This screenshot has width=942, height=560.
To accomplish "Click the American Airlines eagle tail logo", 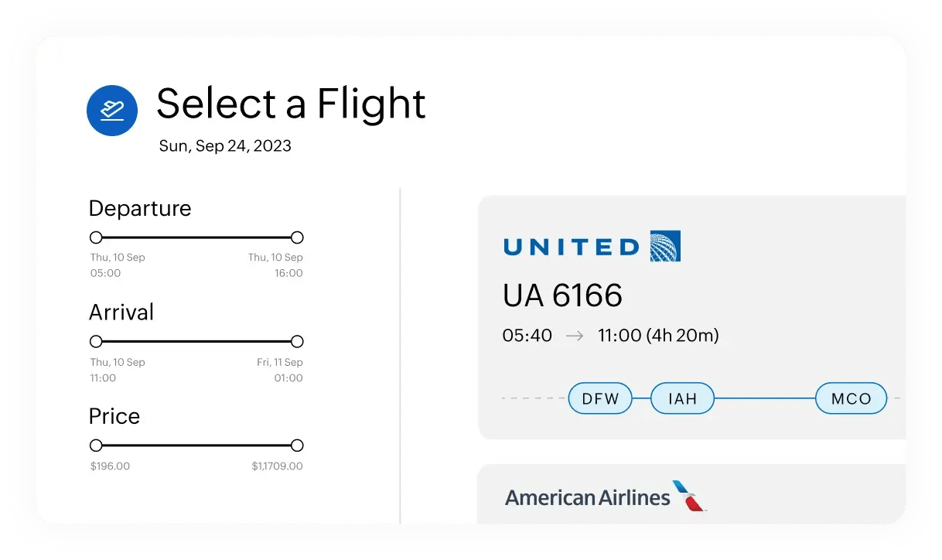I will 689,496.
